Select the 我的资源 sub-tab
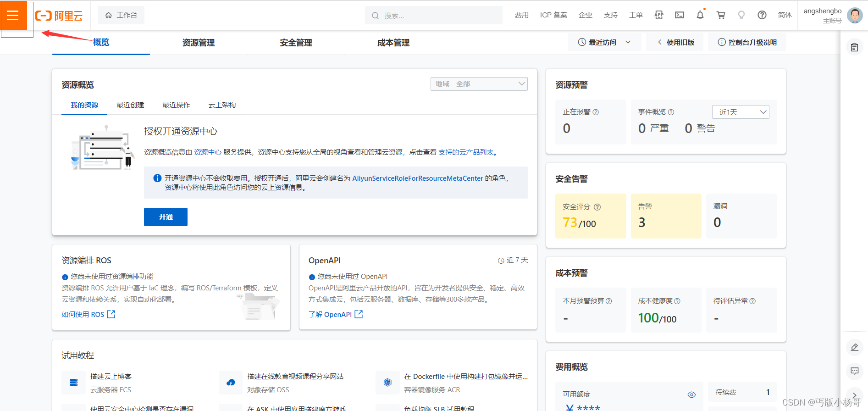The width and height of the screenshot is (868, 411). tap(84, 105)
